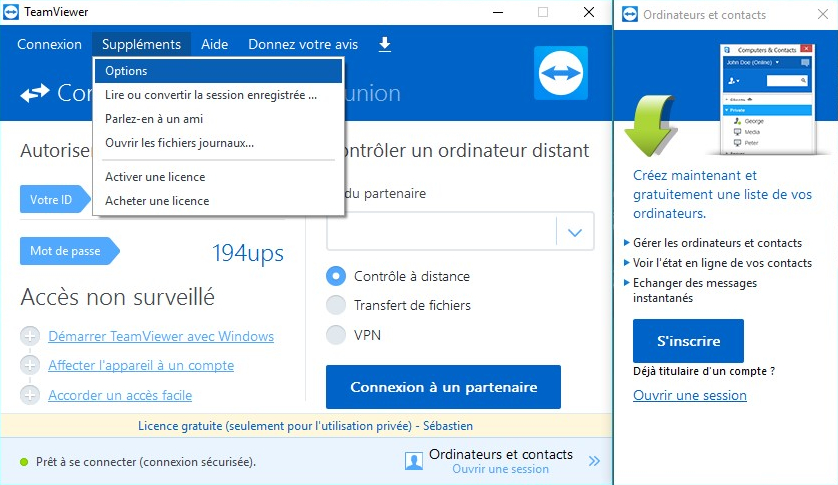This screenshot has height=485, width=838.
Task: Click Connexion à un partenaire button
Action: [443, 387]
